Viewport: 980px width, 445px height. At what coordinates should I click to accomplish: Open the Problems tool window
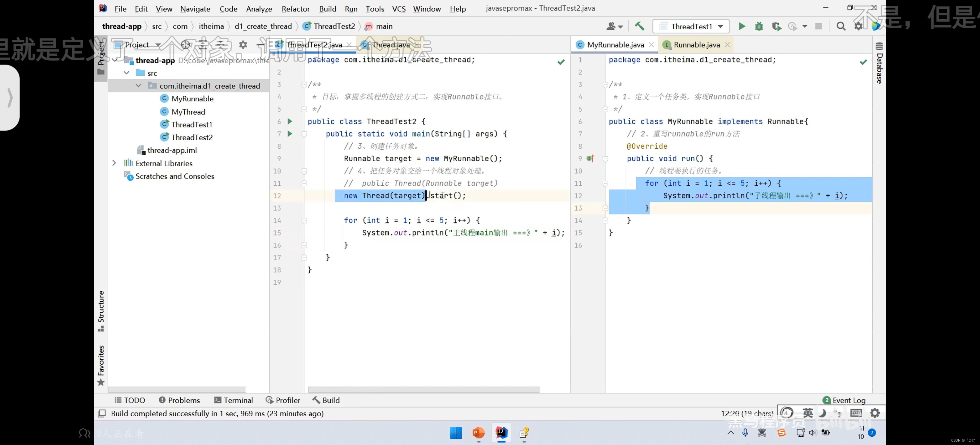coord(179,400)
